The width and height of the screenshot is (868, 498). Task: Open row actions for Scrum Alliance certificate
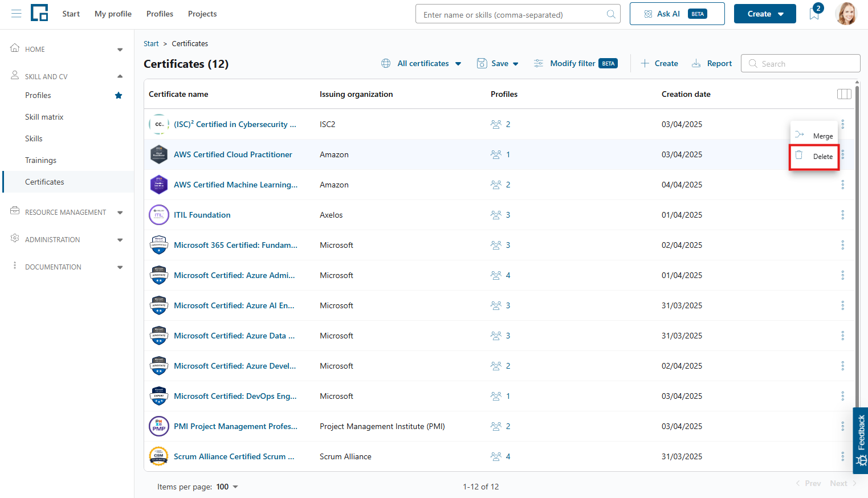[x=842, y=456]
